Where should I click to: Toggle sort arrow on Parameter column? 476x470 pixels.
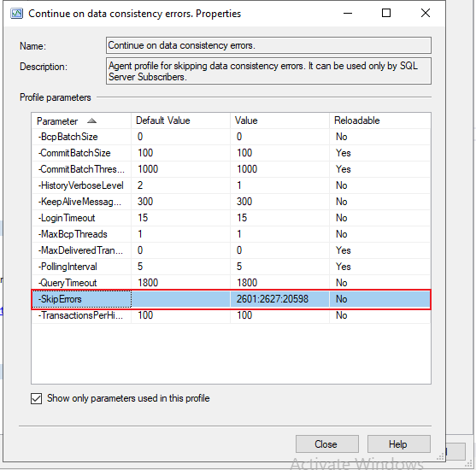click(91, 121)
